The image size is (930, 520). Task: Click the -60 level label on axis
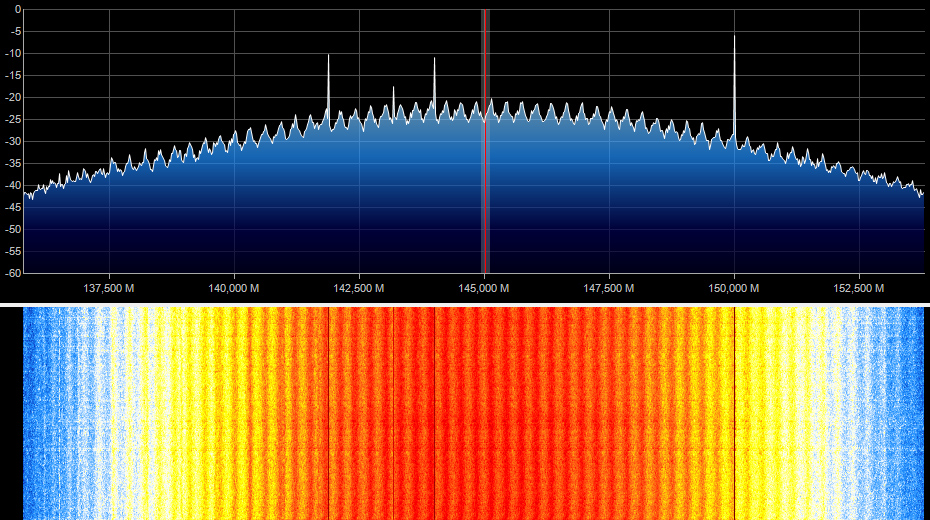click(x=13, y=273)
